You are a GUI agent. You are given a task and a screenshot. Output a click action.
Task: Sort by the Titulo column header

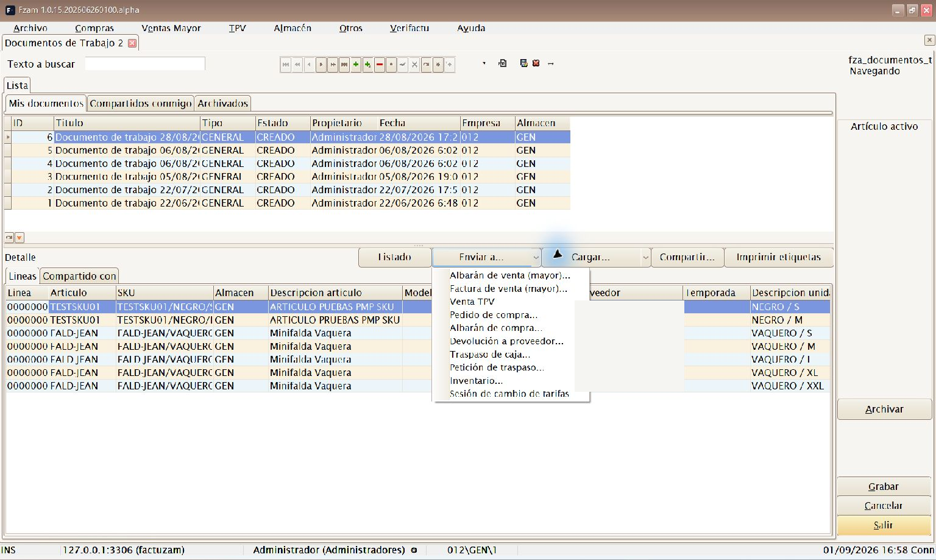pyautogui.click(x=127, y=123)
